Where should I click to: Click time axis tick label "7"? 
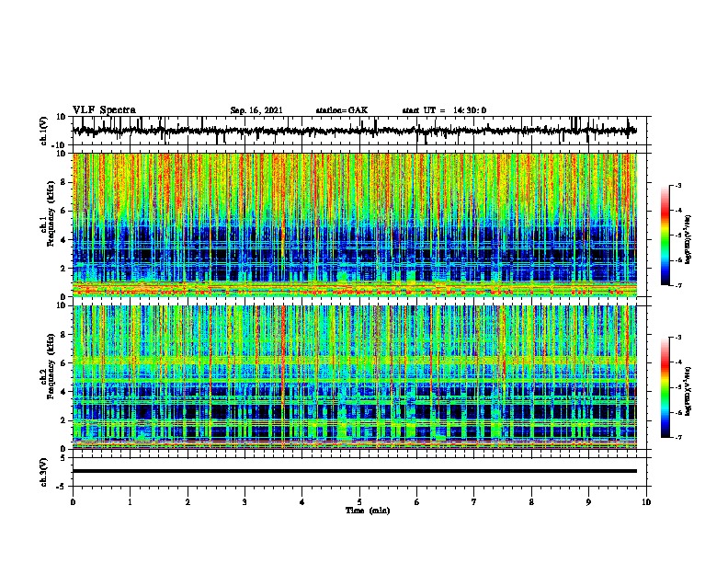(x=474, y=502)
